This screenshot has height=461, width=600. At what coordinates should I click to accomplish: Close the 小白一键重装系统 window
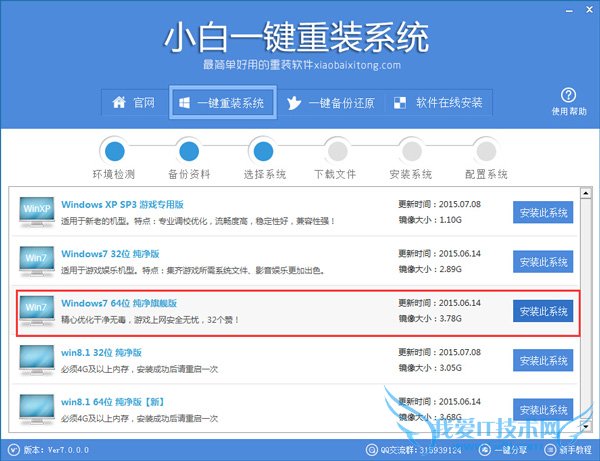click(x=589, y=10)
